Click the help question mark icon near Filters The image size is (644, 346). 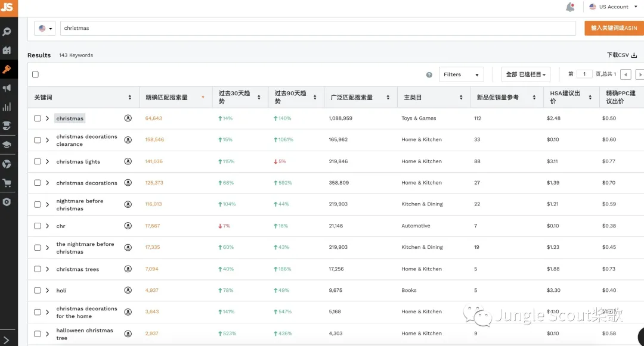(429, 74)
